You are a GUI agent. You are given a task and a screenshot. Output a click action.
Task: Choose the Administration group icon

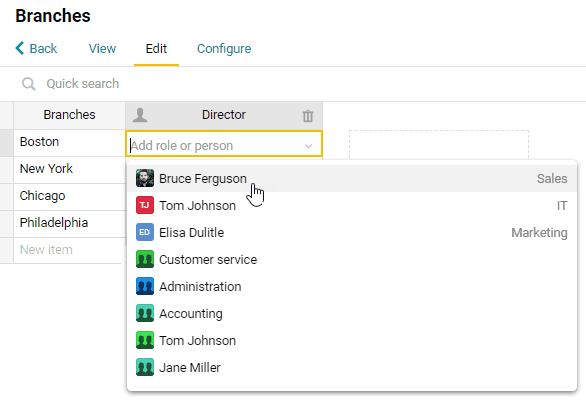pos(145,286)
